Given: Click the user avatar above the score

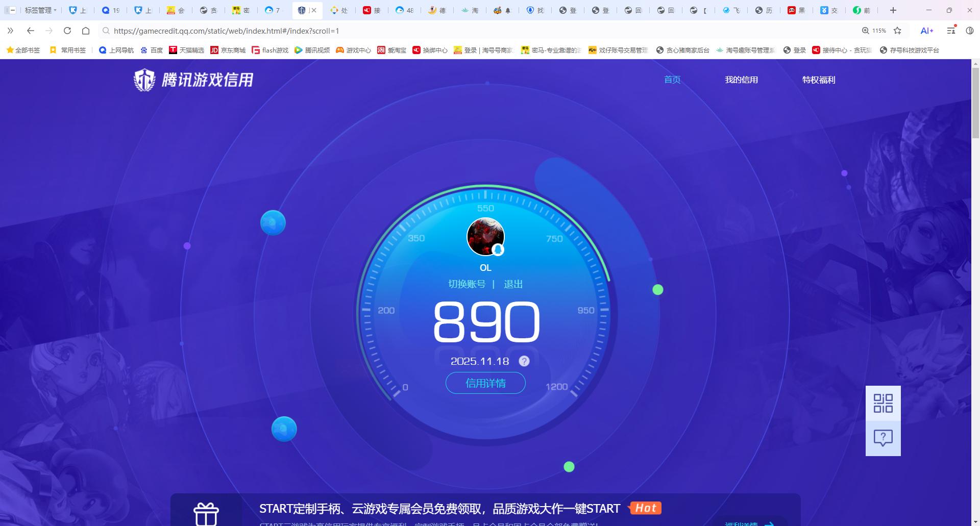Looking at the screenshot, I should click(x=485, y=236).
